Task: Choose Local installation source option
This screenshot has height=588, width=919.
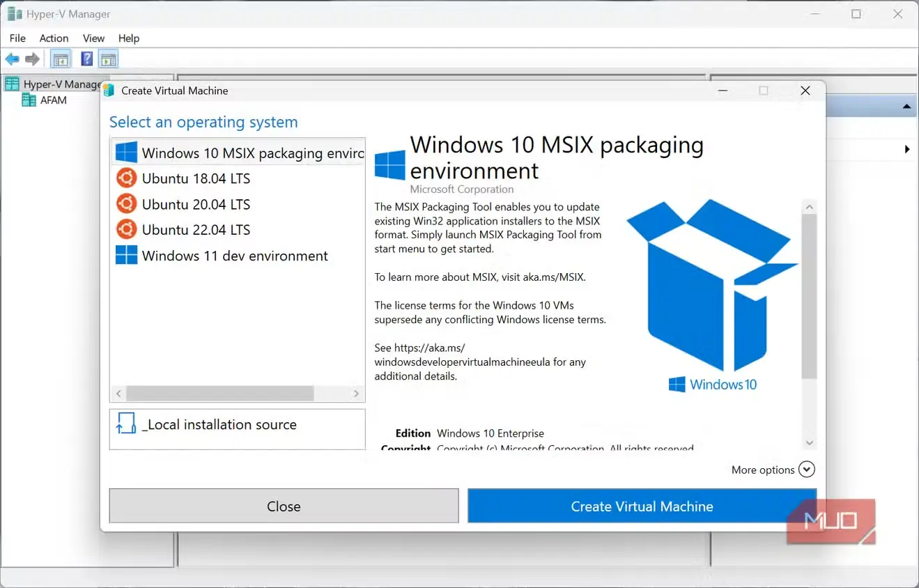Action: [238, 428]
